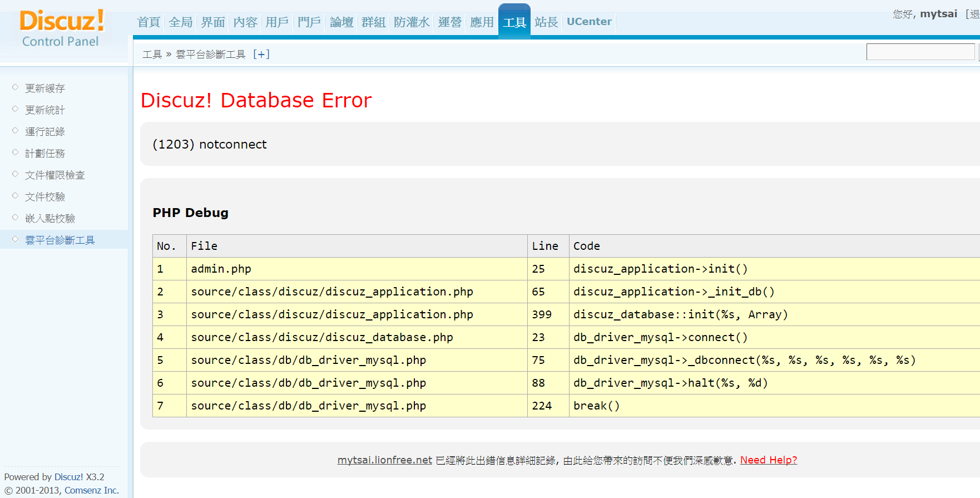The image size is (980, 498).
Task: Click the mytsai username at top right
Action: [939, 14]
